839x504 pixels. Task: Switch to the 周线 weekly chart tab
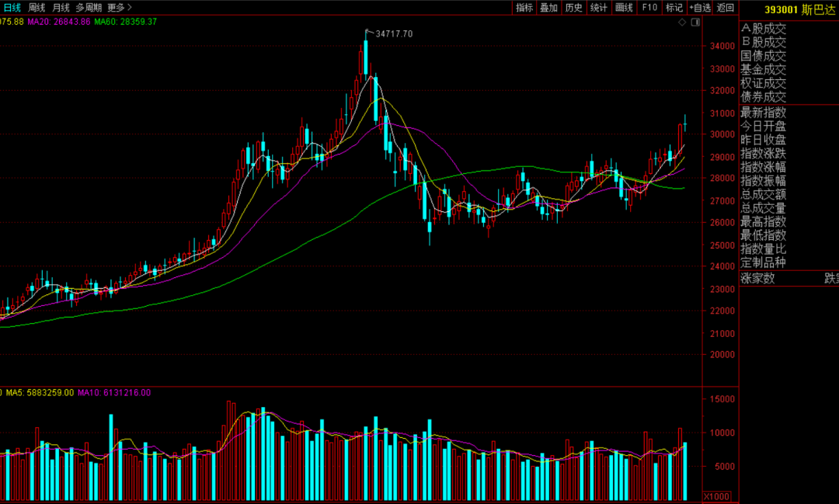(37, 8)
